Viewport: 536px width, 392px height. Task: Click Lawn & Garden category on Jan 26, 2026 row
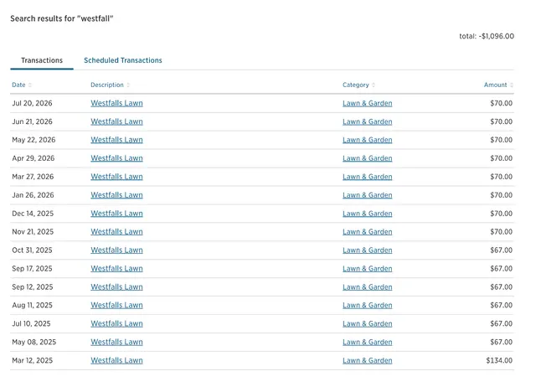point(368,195)
